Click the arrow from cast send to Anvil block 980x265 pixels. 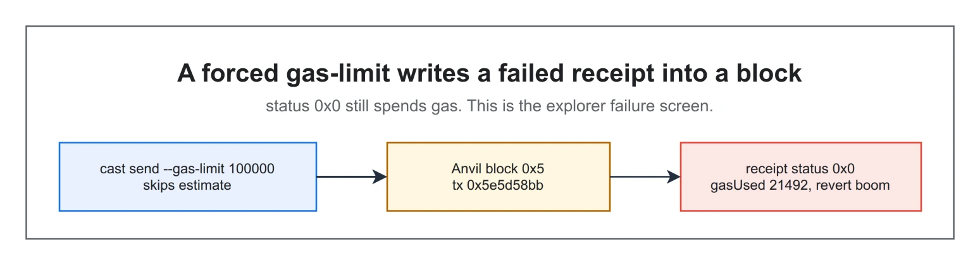tap(351, 176)
